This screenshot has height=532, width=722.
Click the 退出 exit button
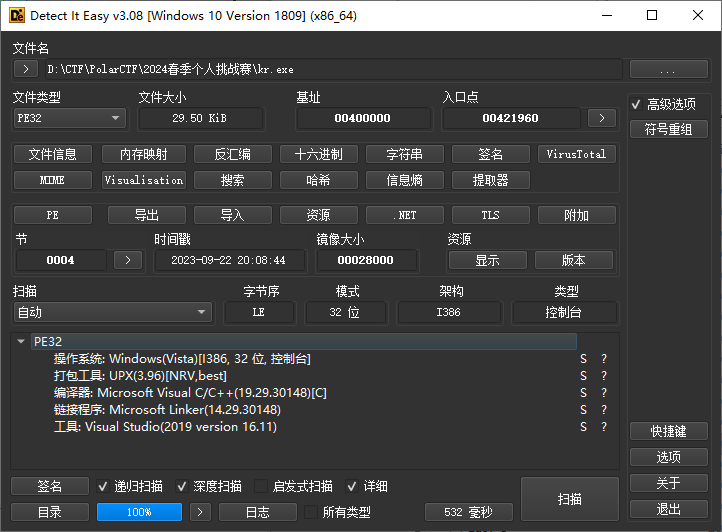[669, 509]
